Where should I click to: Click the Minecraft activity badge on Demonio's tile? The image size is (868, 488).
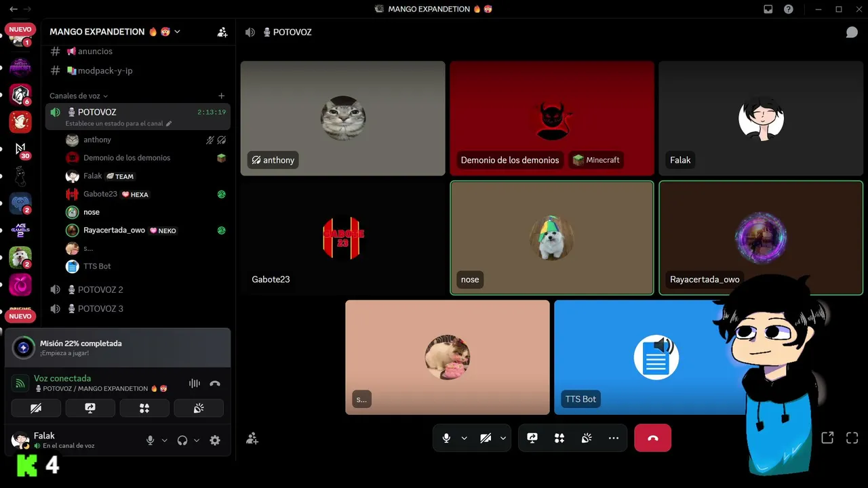tap(596, 160)
